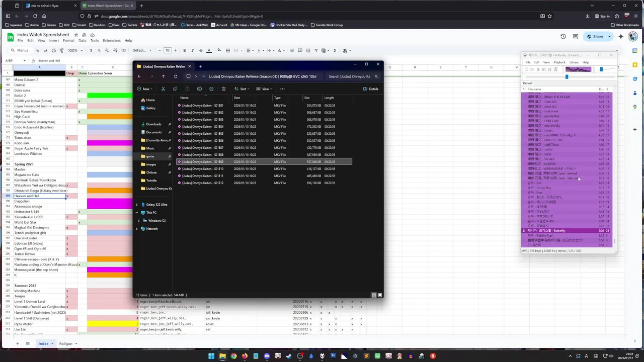This screenshot has height=362, width=644.
Task: Click Share button in Google Sheets
Action: tap(595, 36)
